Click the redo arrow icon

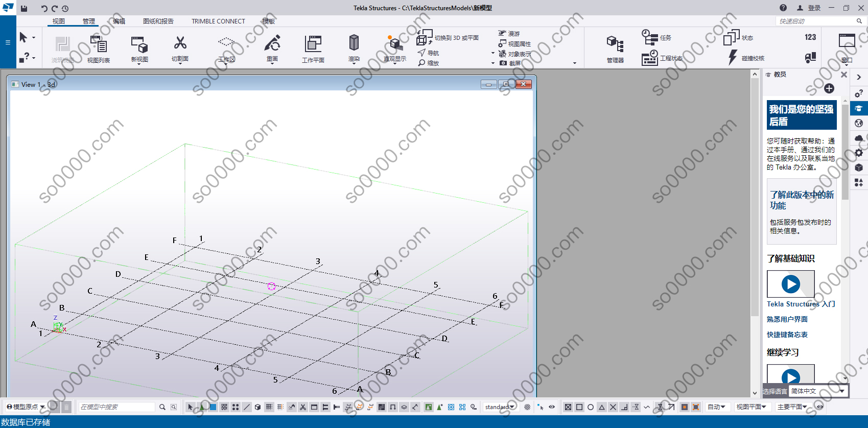(54, 8)
